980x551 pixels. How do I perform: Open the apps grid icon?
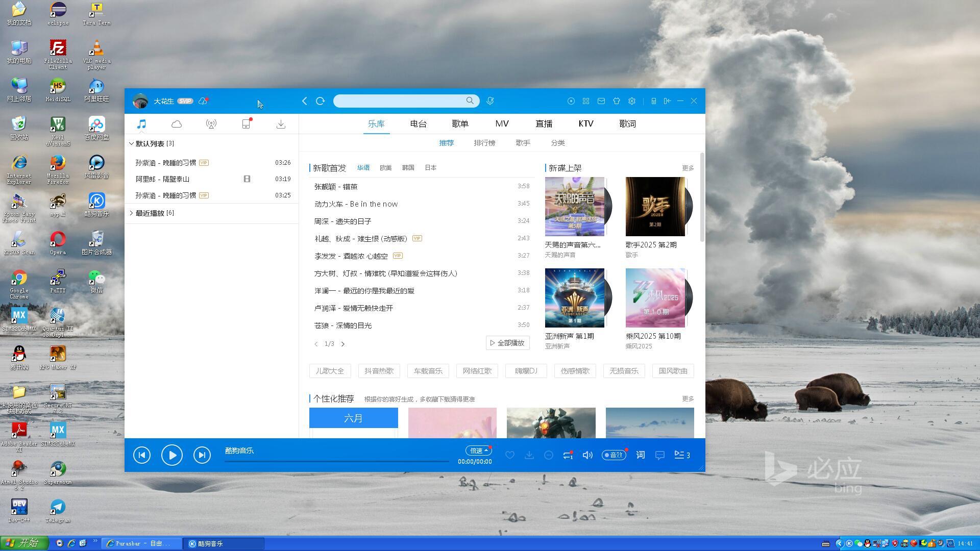point(586,101)
